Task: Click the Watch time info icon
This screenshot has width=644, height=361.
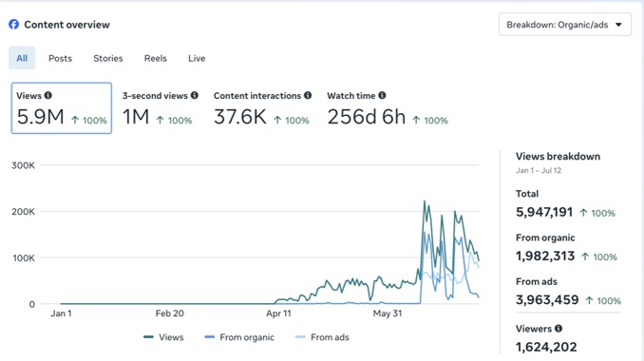Action: 382,95
